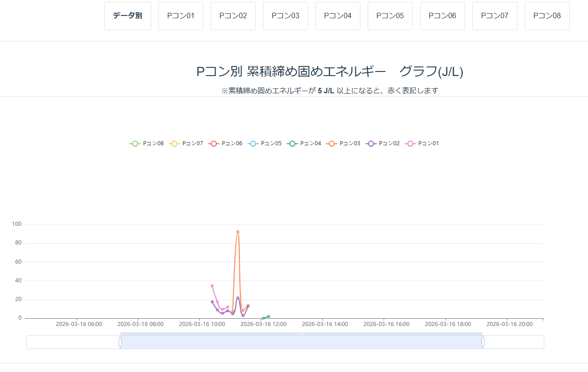Click the dark green Pコン04 legend marker
The image size is (588, 372).
pyautogui.click(x=292, y=143)
